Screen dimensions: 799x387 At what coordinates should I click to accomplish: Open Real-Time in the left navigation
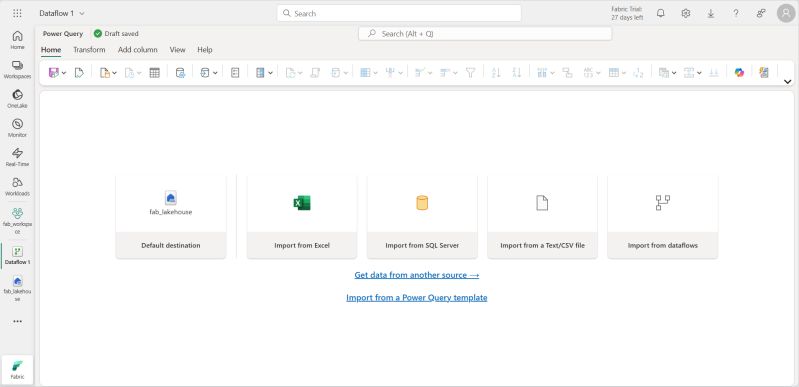point(17,158)
